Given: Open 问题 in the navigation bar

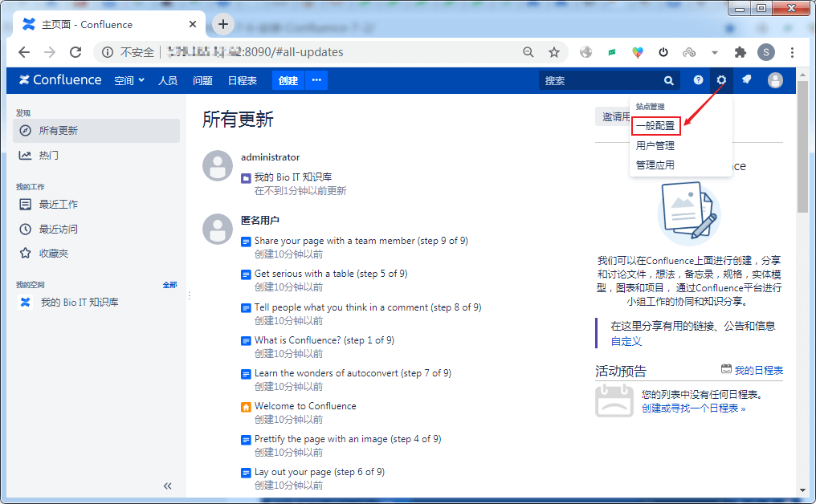Looking at the screenshot, I should point(202,80).
